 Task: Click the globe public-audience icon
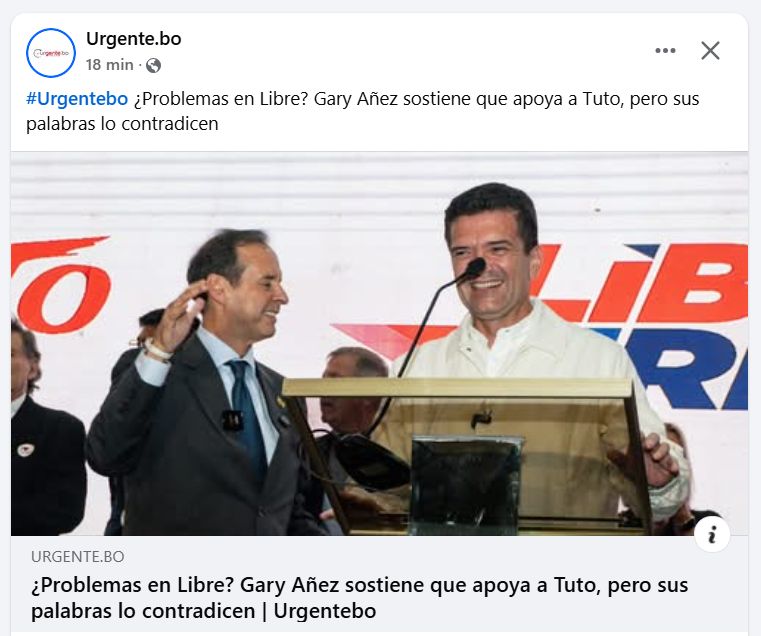click(153, 65)
